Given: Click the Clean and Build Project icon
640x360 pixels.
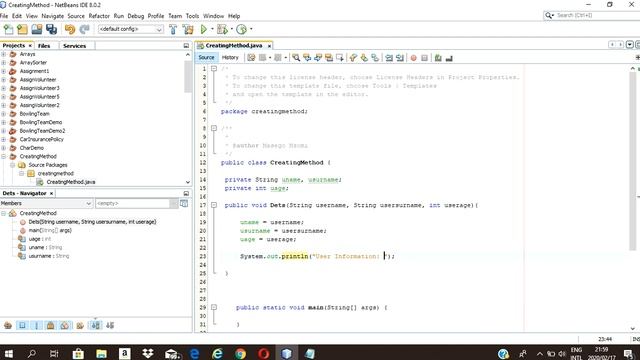Looking at the screenshot, I should (x=188, y=29).
